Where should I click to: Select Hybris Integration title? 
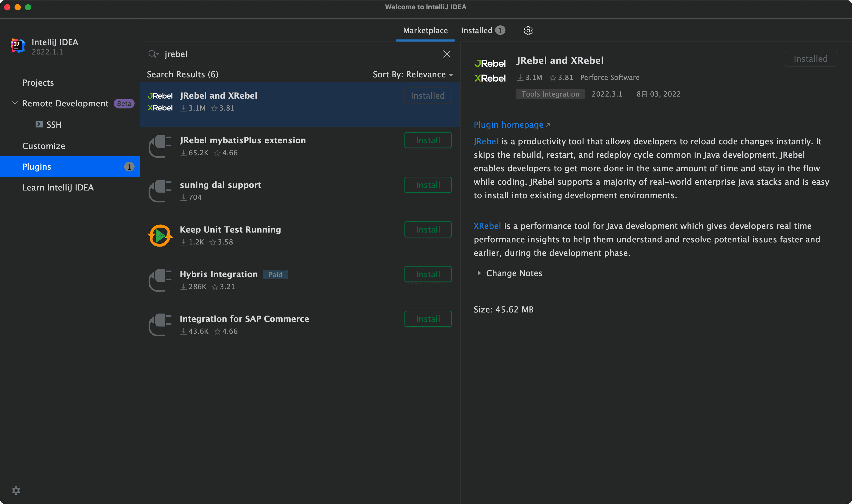tap(218, 274)
